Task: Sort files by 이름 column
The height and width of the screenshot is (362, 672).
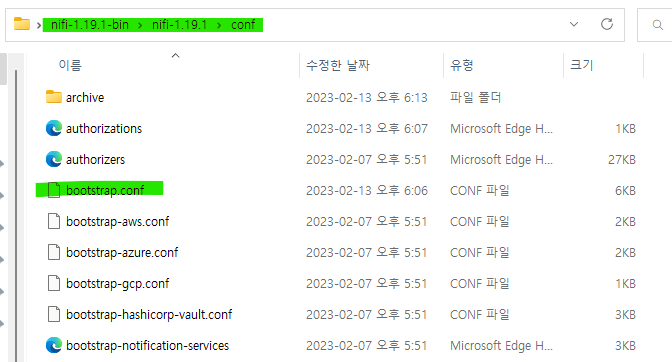Action: coord(70,65)
